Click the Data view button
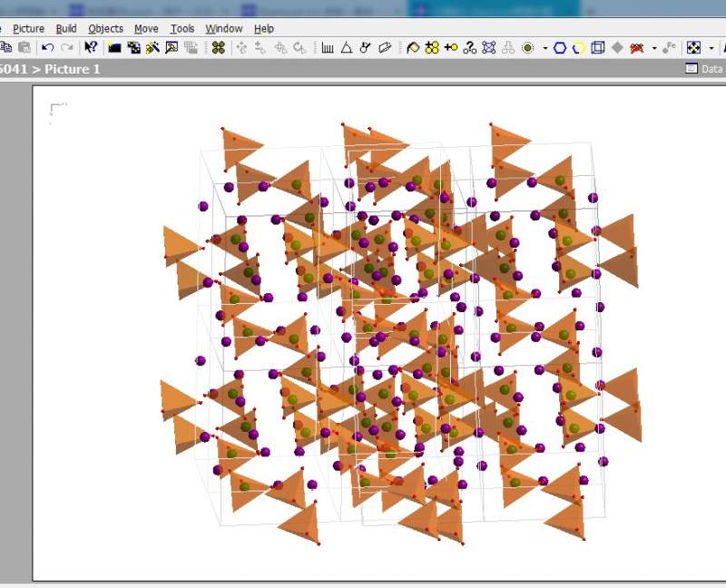The width and height of the screenshot is (726, 588). coord(705,69)
